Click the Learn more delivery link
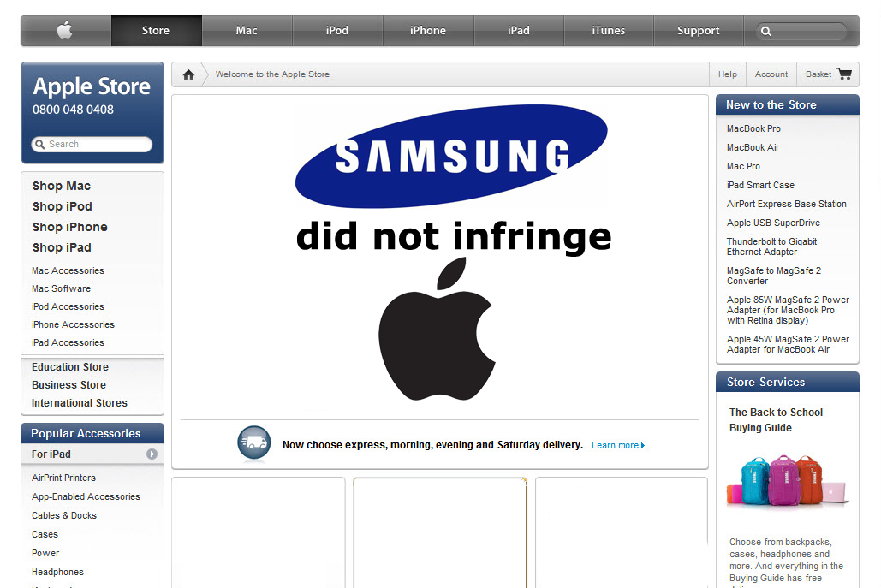881x588 pixels. point(618,445)
